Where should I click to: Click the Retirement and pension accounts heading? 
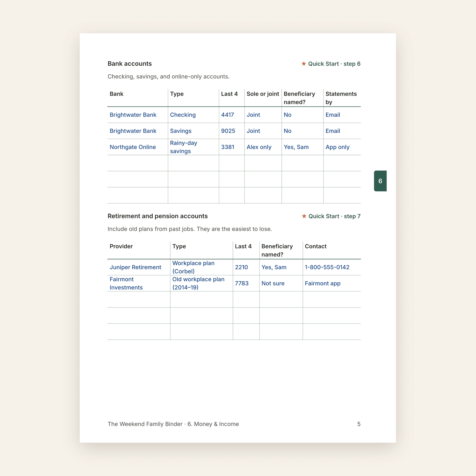click(x=158, y=216)
